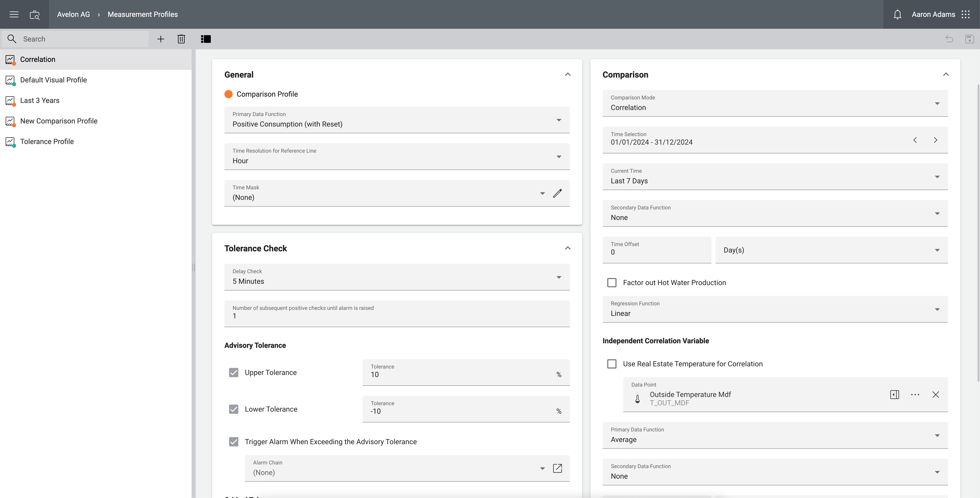The height and width of the screenshot is (498, 980).
Task: Open the Time Mask edit pencil icon
Action: click(557, 193)
